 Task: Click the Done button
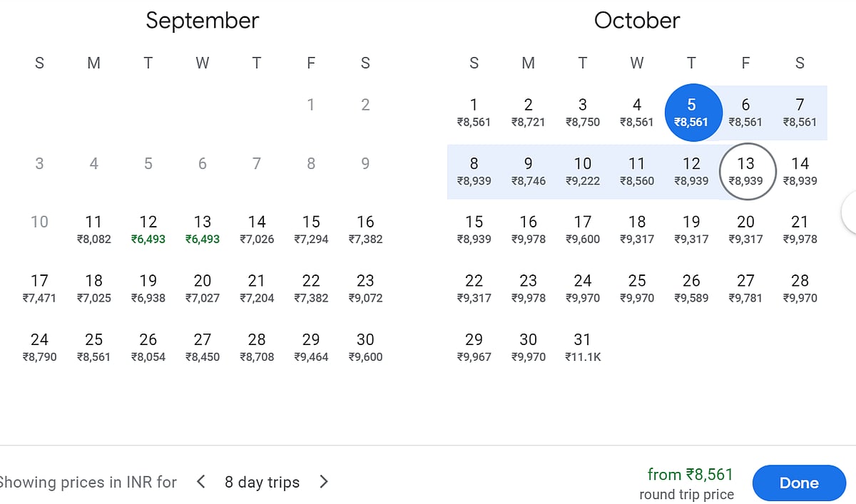[798, 483]
